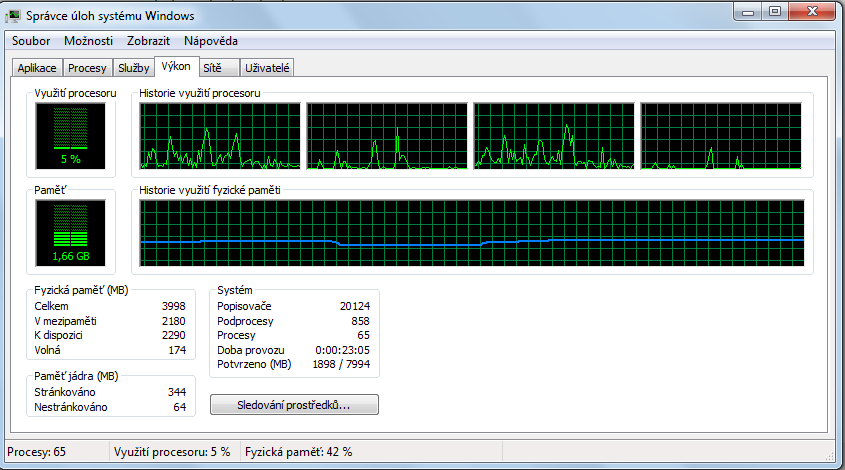Switch to the Aplikace tab
The width and height of the screenshot is (845, 470).
[x=37, y=68]
